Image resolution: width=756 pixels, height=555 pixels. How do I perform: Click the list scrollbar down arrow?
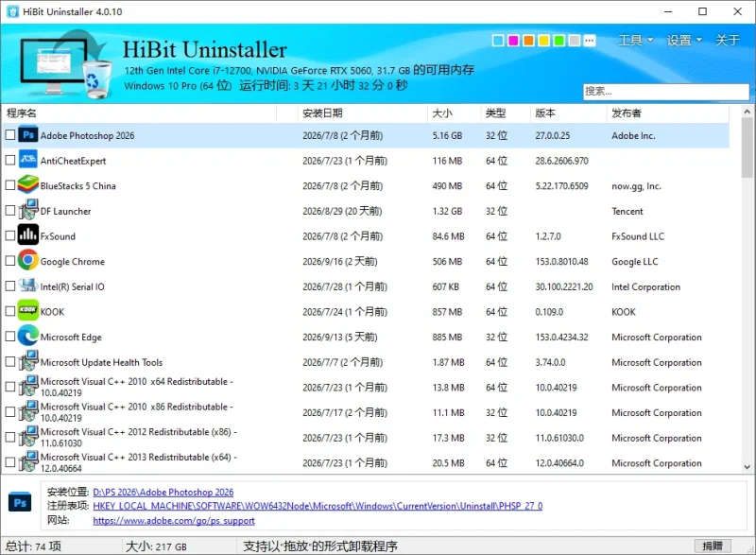pos(747,467)
